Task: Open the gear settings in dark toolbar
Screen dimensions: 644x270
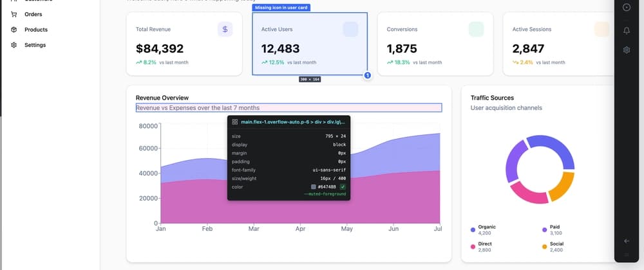Action: (x=627, y=50)
